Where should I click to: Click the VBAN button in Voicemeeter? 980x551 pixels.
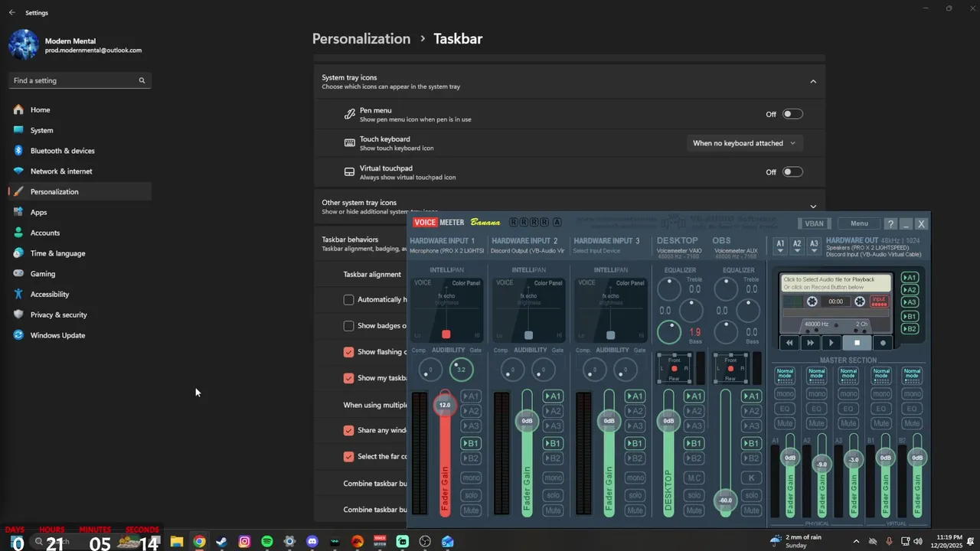tap(815, 223)
